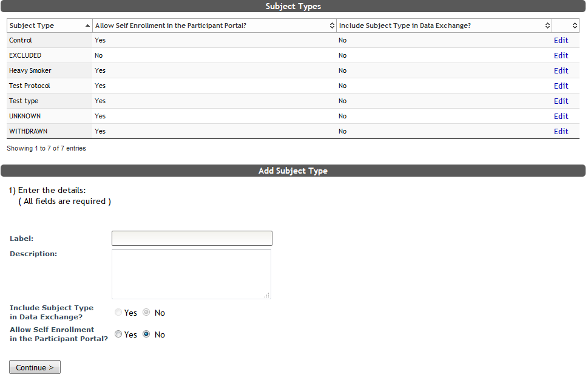Select No for Allow Self Enrollment

[146, 333]
